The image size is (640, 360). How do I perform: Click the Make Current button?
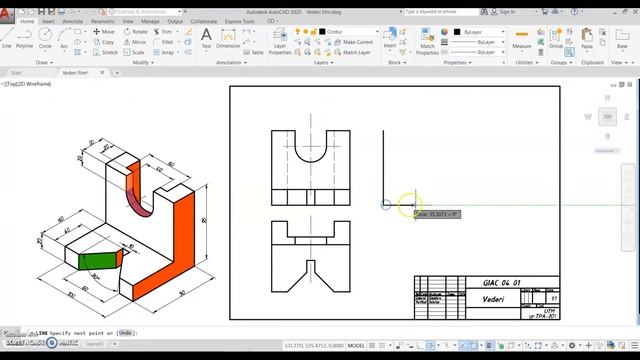pos(354,42)
